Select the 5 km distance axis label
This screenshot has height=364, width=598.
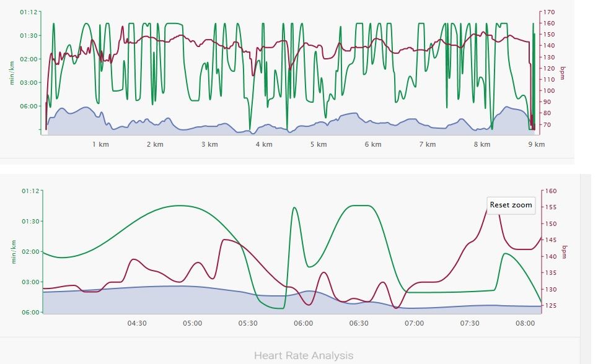click(x=319, y=144)
